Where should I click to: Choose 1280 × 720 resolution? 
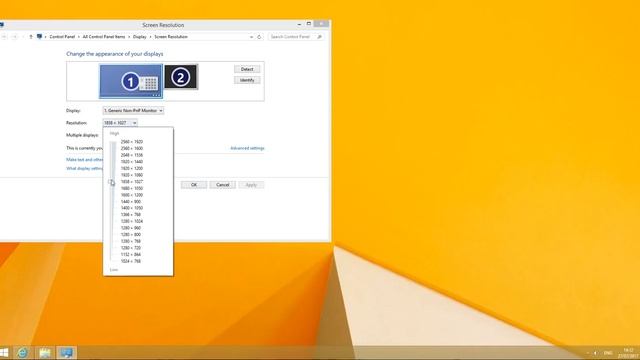coord(131,248)
